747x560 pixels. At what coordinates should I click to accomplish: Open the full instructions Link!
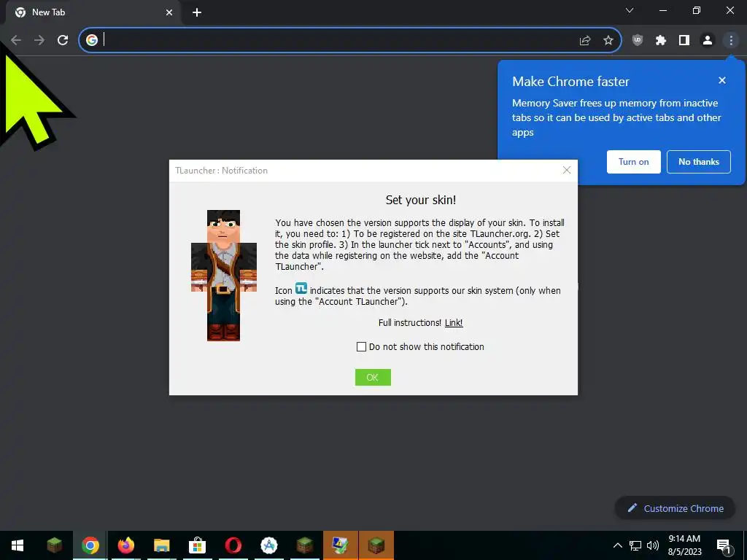pyautogui.click(x=454, y=323)
